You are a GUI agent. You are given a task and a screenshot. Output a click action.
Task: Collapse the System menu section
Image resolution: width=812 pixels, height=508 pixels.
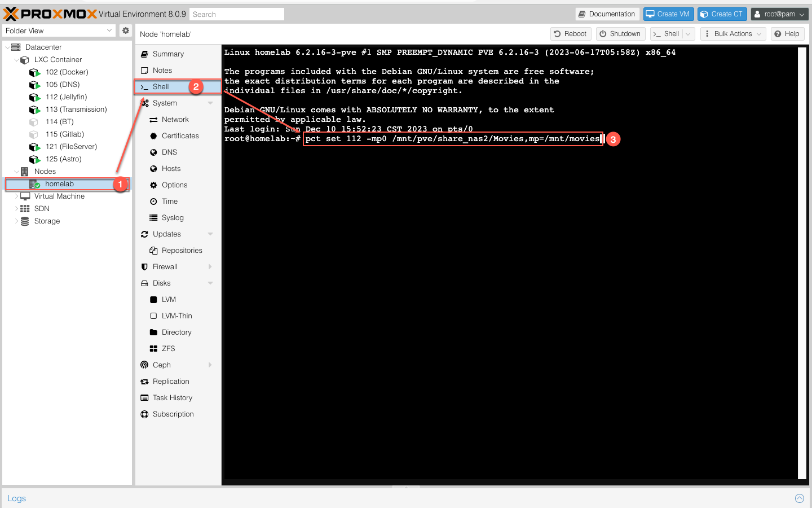(211, 103)
